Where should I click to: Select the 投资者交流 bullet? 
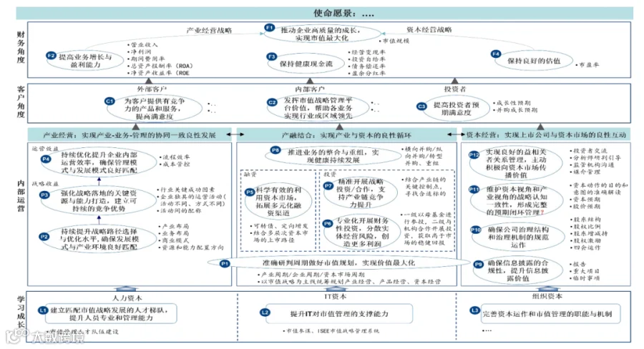[589, 151]
